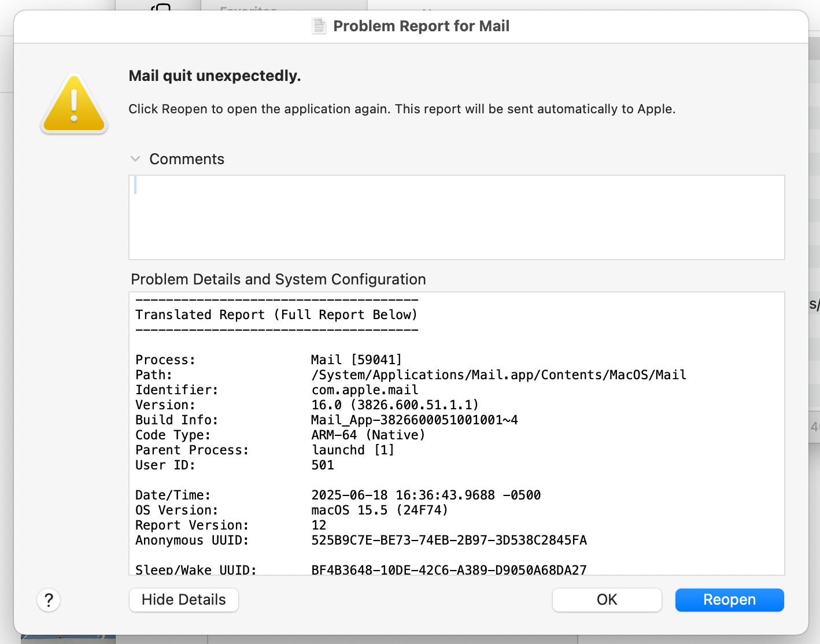Click the "Problem Details and System Configuration" label
This screenshot has width=820, height=644.
[x=278, y=279]
